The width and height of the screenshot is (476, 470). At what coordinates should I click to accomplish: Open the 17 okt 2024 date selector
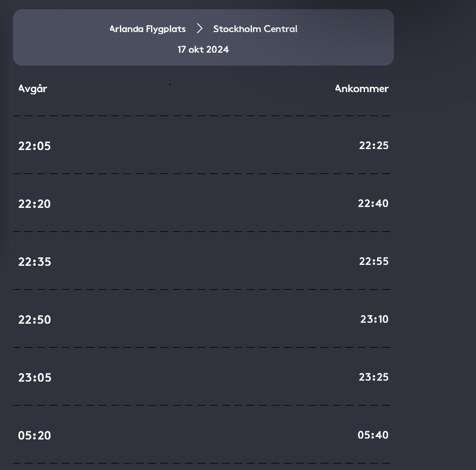point(203,50)
